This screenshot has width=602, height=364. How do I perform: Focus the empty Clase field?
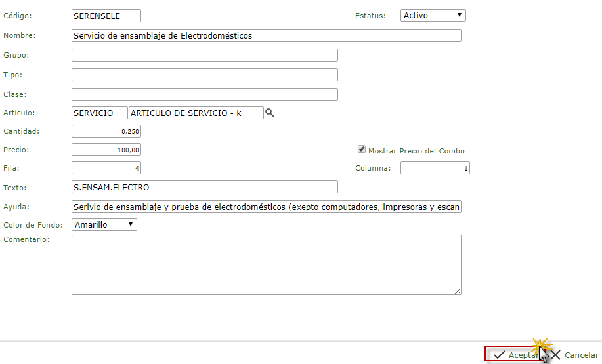click(204, 94)
